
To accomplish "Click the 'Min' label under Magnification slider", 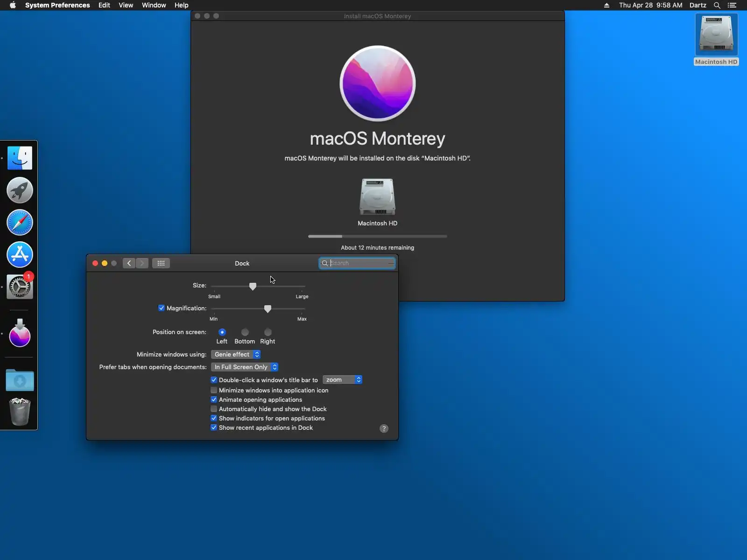I will pos(213,319).
